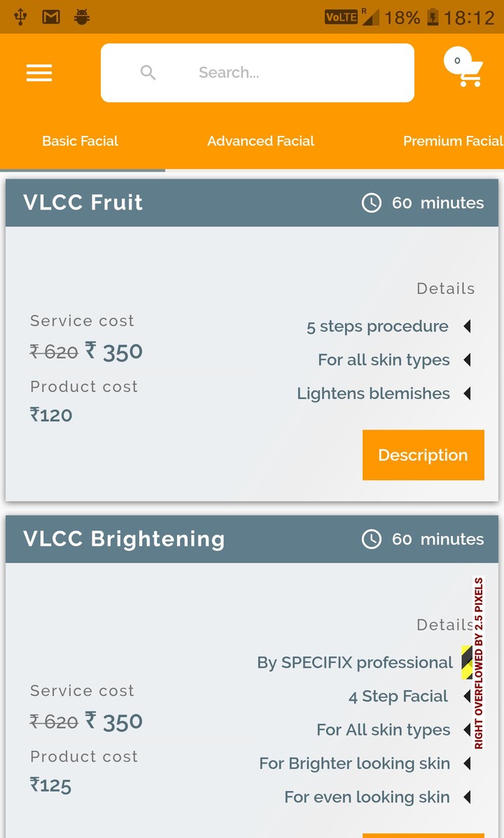The width and height of the screenshot is (504, 838).
Task: Tap the search magnifier icon
Action: [x=148, y=72]
